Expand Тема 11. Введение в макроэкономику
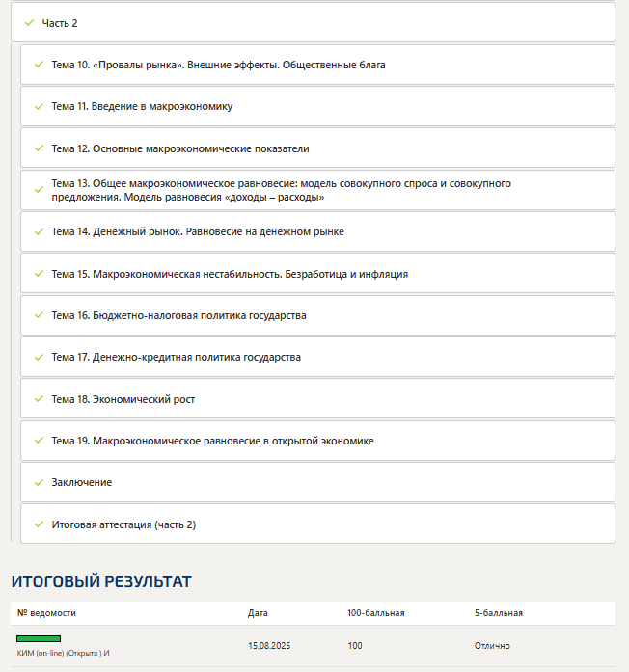 [142, 106]
